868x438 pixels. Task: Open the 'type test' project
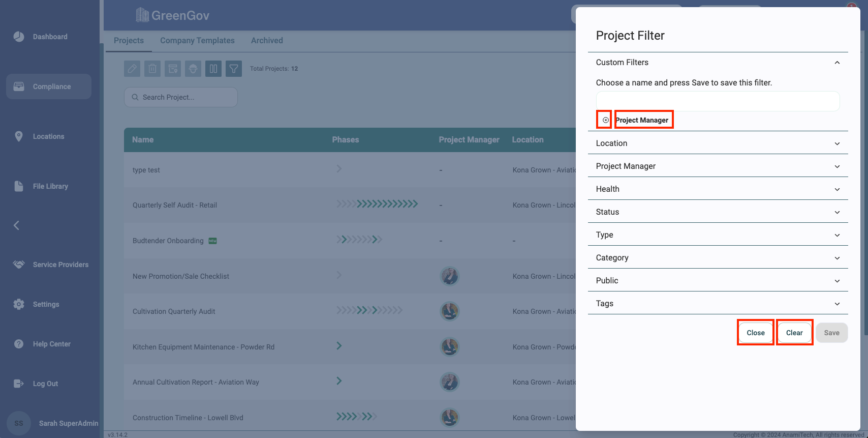(x=146, y=170)
